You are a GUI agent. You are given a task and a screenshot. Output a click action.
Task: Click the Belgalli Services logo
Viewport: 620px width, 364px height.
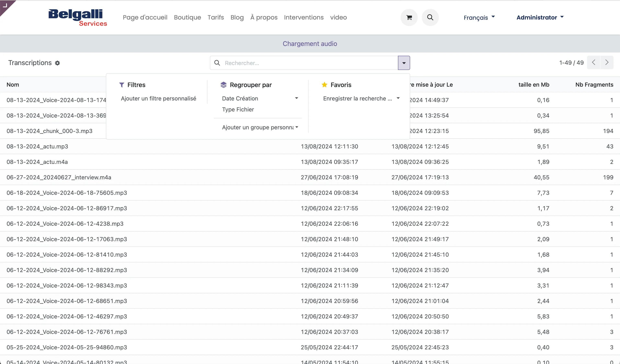point(78,17)
